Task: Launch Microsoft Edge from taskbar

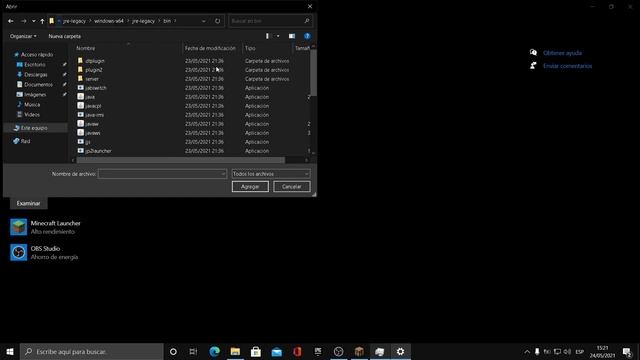Action: (x=214, y=351)
